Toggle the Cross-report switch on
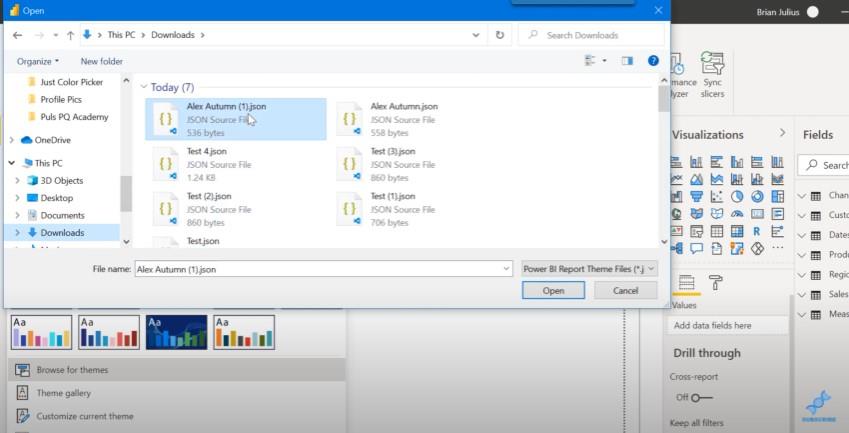This screenshot has width=849, height=433. pyautogui.click(x=701, y=398)
